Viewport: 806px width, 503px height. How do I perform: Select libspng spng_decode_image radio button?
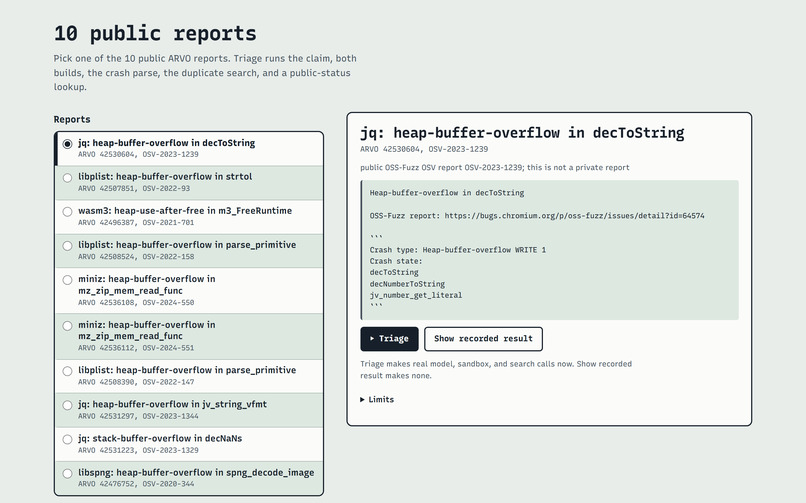coord(67,474)
